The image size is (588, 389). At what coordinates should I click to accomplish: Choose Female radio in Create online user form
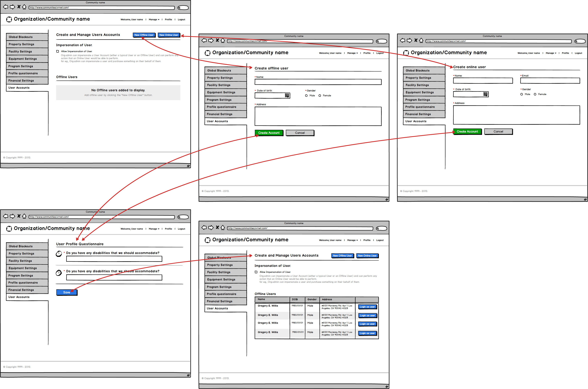click(x=535, y=94)
